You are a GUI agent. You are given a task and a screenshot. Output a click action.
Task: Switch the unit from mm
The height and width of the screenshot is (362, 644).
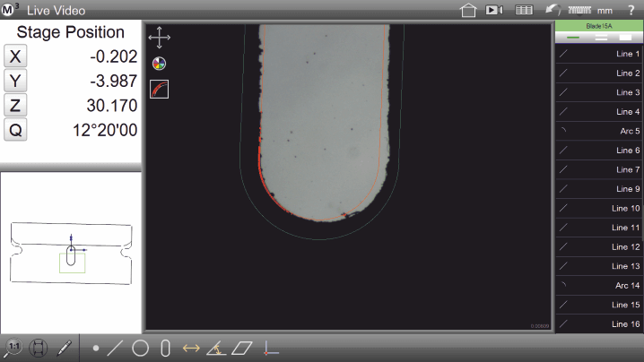605,10
